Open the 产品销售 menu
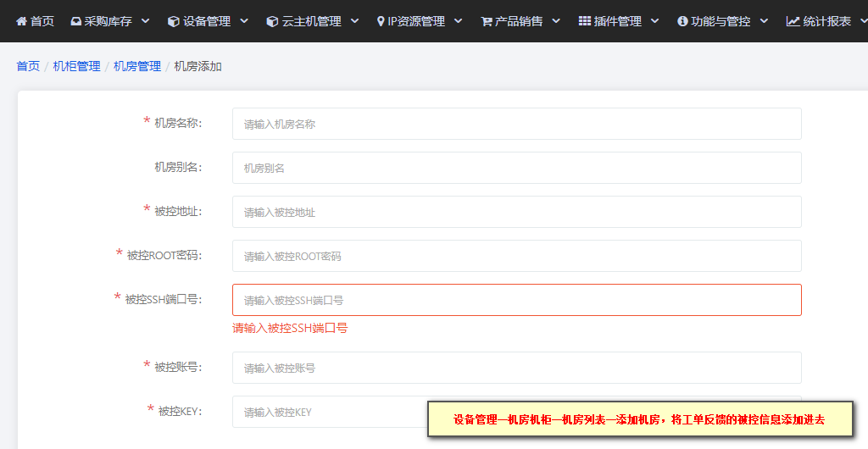This screenshot has width=868, height=449. [x=520, y=21]
